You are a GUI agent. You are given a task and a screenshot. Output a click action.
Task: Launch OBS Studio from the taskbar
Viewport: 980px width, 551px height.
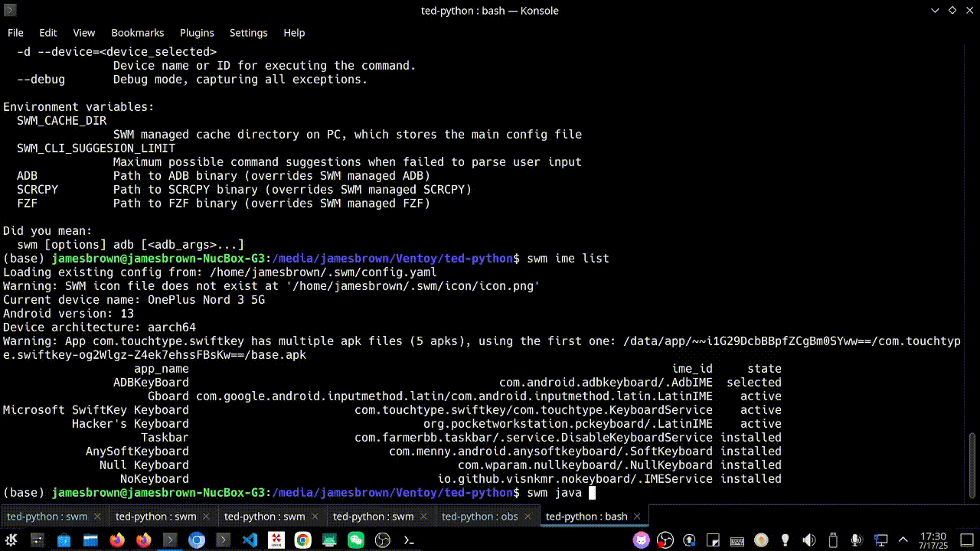tap(383, 540)
